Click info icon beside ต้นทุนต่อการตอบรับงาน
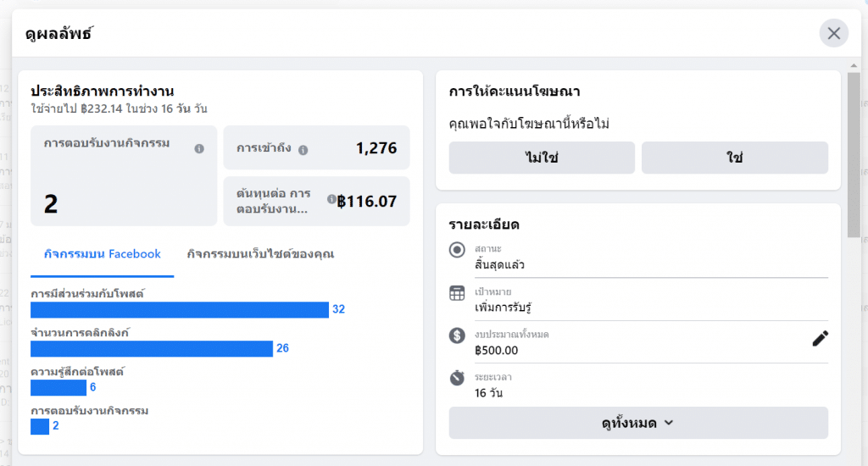 point(331,199)
